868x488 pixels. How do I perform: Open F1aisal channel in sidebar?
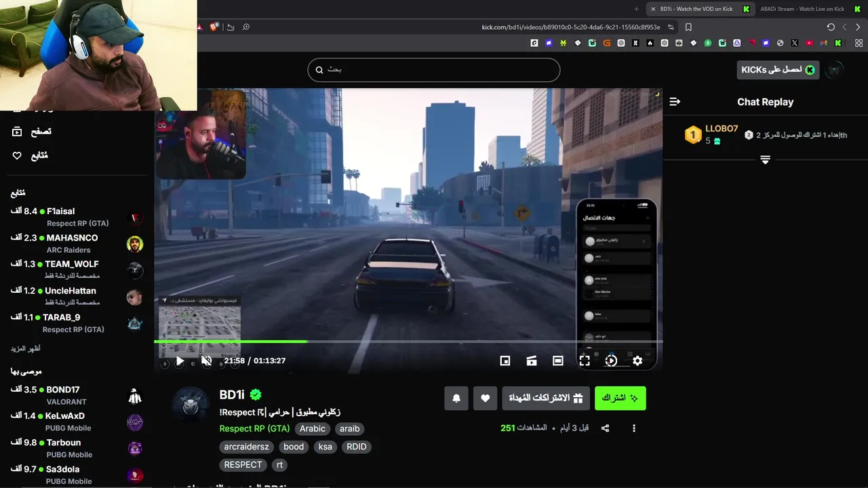coord(77,217)
